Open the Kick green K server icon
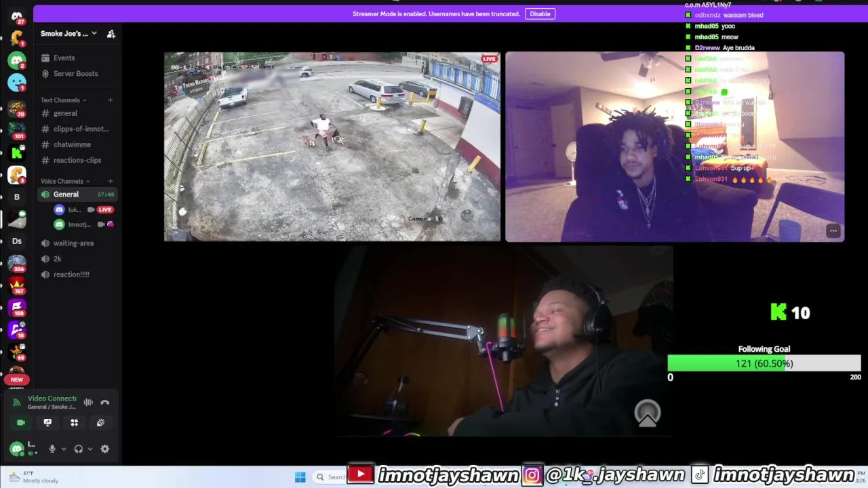This screenshot has height=488, width=868. click(17, 152)
